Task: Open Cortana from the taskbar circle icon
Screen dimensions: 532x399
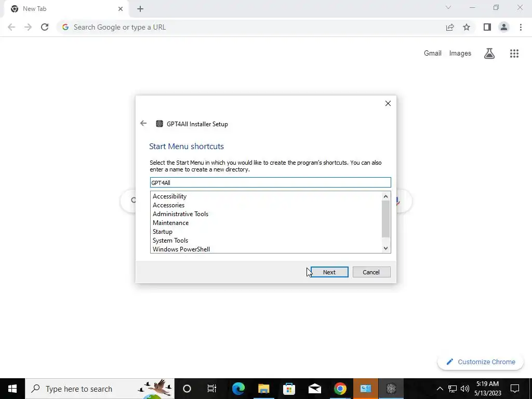Action: click(x=187, y=389)
